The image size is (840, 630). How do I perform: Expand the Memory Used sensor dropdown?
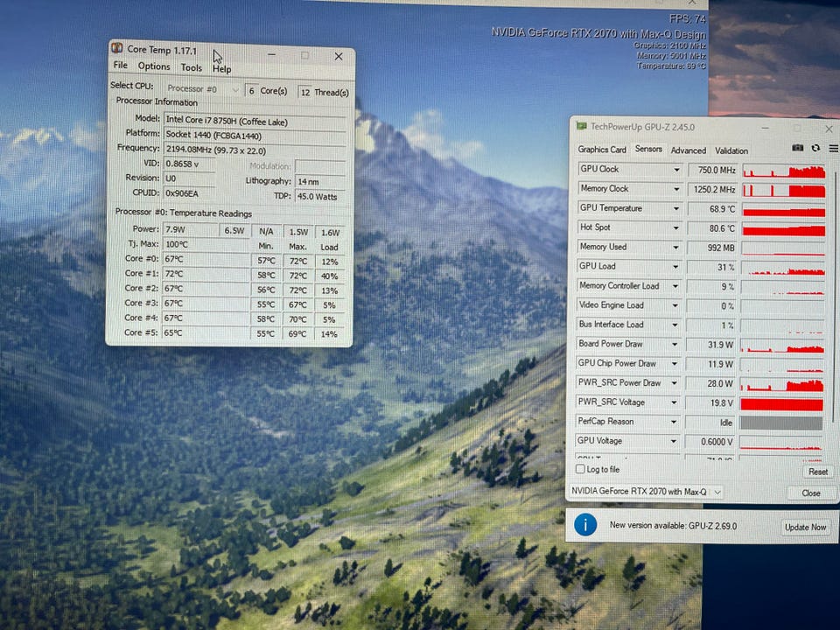click(x=675, y=247)
